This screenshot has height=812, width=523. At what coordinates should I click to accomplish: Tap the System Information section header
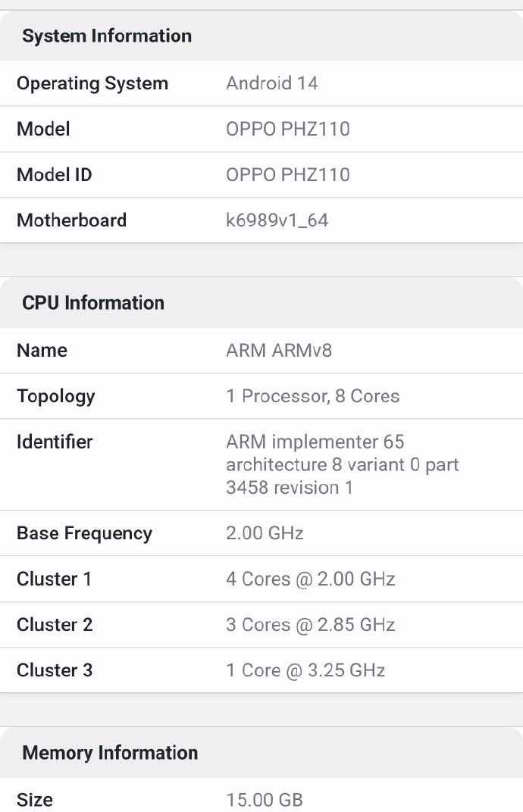coord(107,36)
